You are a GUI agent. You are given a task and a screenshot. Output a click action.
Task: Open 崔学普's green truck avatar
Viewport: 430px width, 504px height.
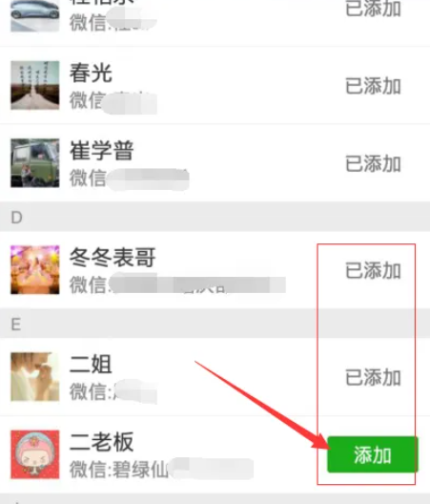tap(35, 163)
